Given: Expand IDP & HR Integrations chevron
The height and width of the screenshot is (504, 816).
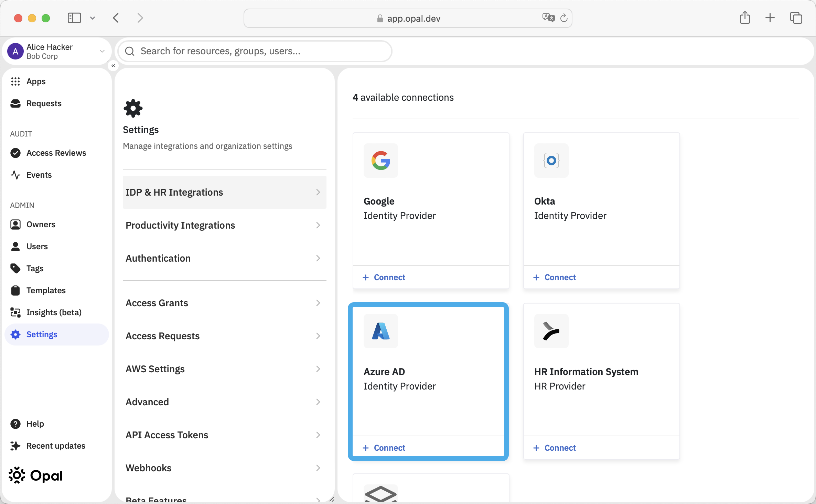Looking at the screenshot, I should 318,192.
